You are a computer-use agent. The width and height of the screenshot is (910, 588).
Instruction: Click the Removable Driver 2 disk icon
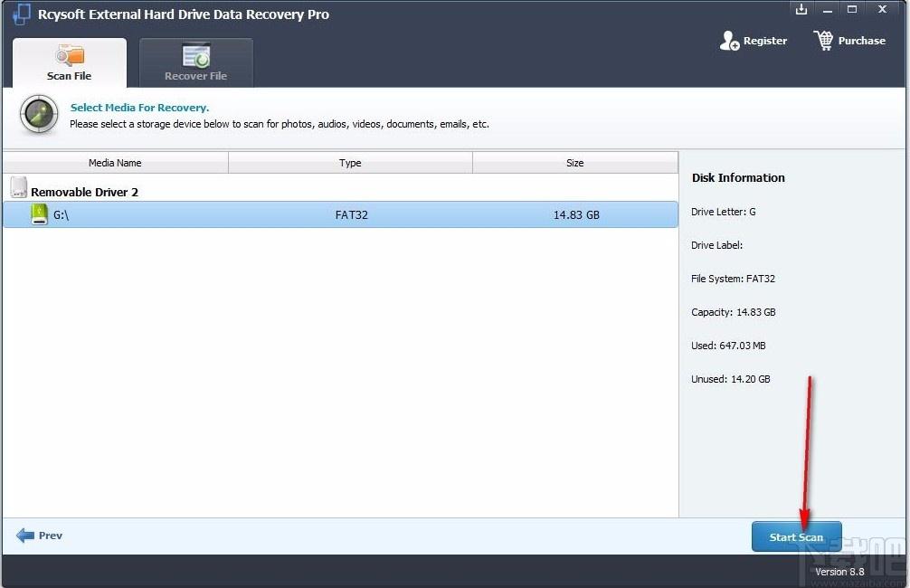19,187
